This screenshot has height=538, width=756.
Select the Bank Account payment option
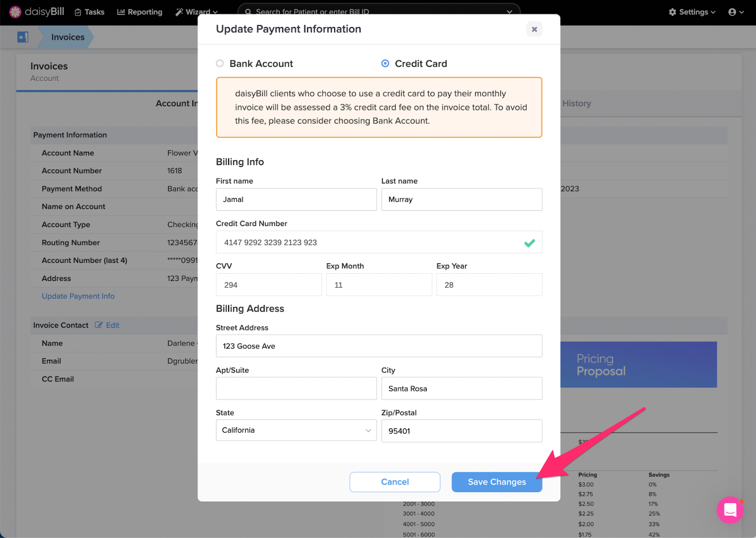pos(220,63)
